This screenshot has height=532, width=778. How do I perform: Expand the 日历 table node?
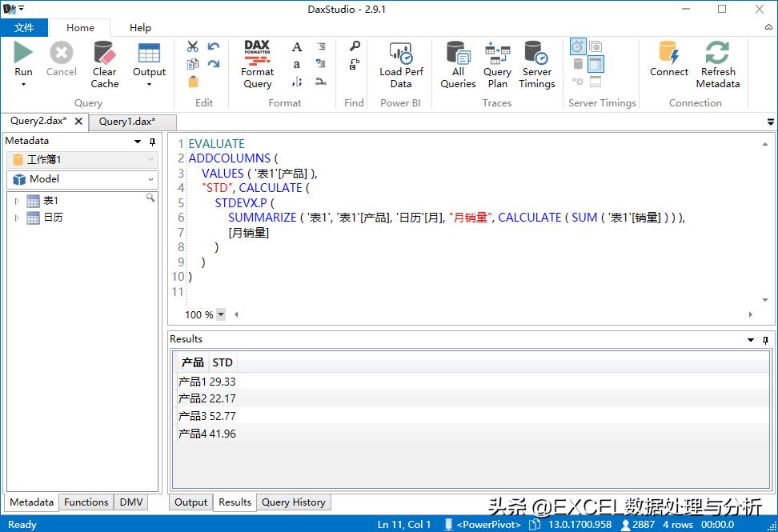point(17,218)
